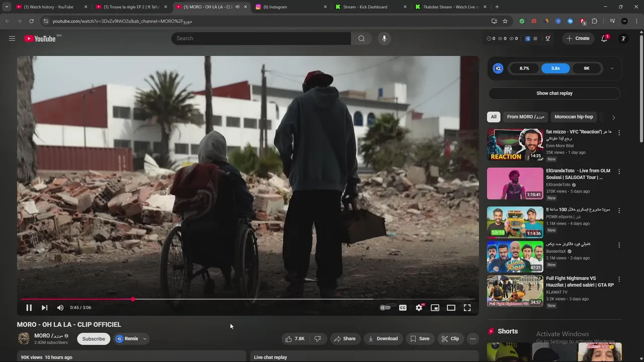Show more filter chips with right arrow

pyautogui.click(x=613, y=117)
